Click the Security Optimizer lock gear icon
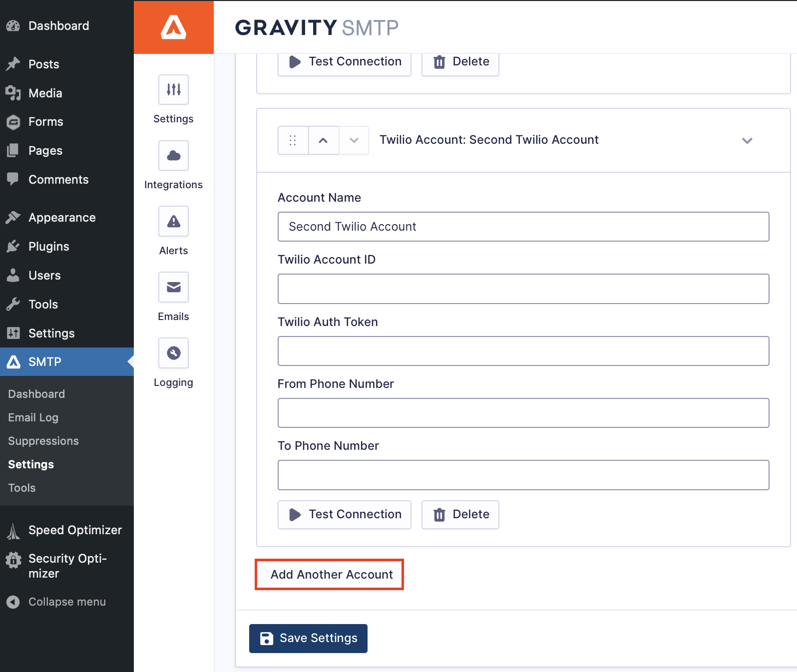The image size is (797, 672). pos(13,560)
